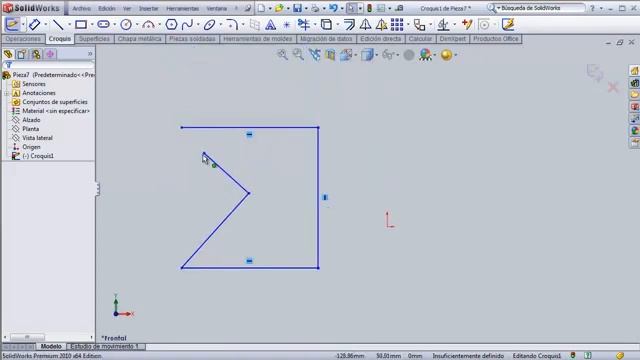This screenshot has width=640, height=360.
Task: Click the Undo icon in top toolbar
Action: [x=333, y=8]
